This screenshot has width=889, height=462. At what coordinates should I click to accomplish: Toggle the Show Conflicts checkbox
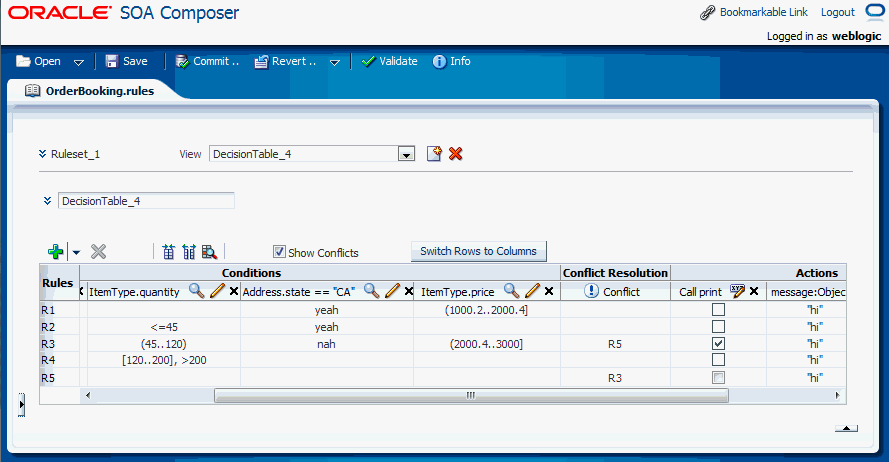279,252
